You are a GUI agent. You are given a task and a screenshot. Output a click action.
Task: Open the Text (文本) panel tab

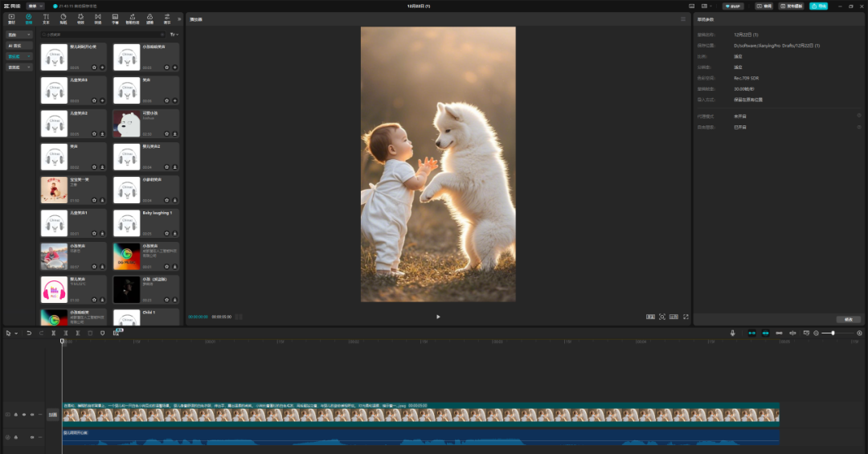coord(46,18)
